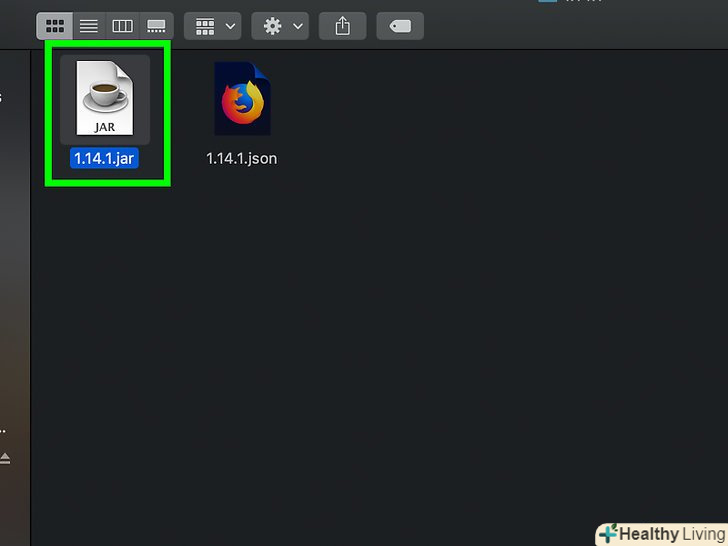Click the 1.14.1.json filename label

[x=242, y=159]
